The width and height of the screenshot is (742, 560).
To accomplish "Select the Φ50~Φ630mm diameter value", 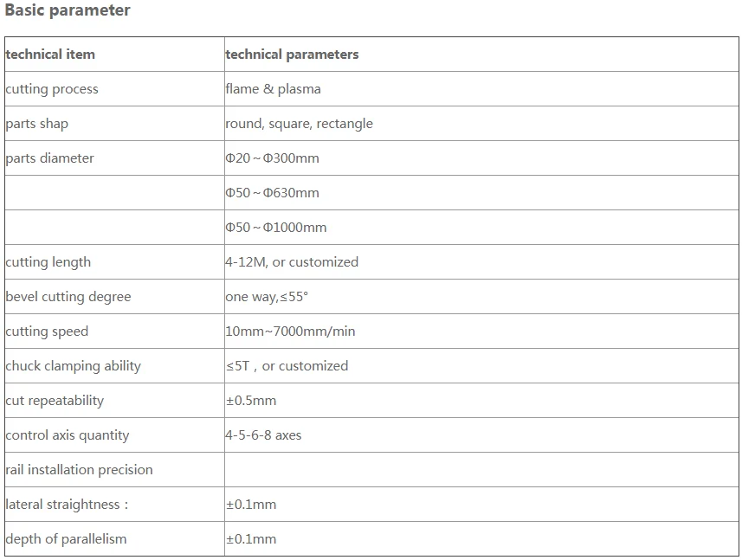I will [272, 193].
